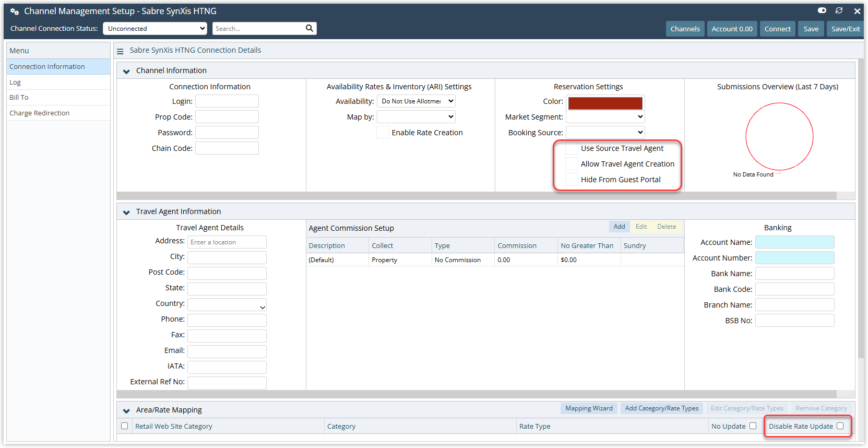Viewport: 868px width, 448px height.
Task: Tick the Hide From Guest Portal checkbox
Action: pyautogui.click(x=572, y=180)
